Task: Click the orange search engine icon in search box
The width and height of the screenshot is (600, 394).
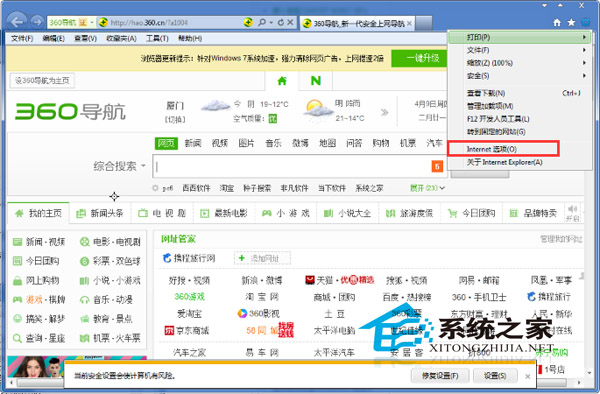Action: [437, 166]
